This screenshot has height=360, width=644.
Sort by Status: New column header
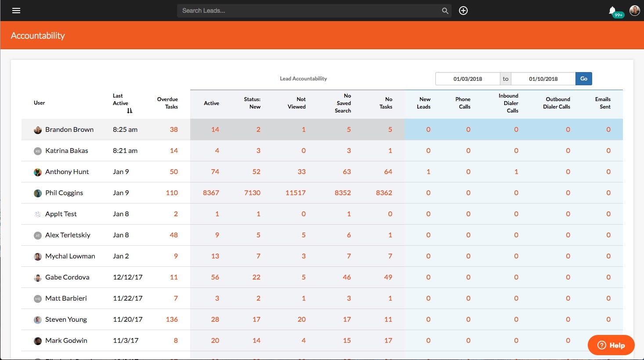click(x=252, y=103)
